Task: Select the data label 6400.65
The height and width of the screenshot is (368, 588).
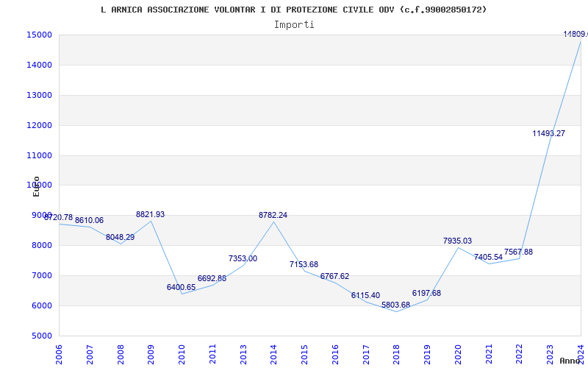Action: coord(181,287)
